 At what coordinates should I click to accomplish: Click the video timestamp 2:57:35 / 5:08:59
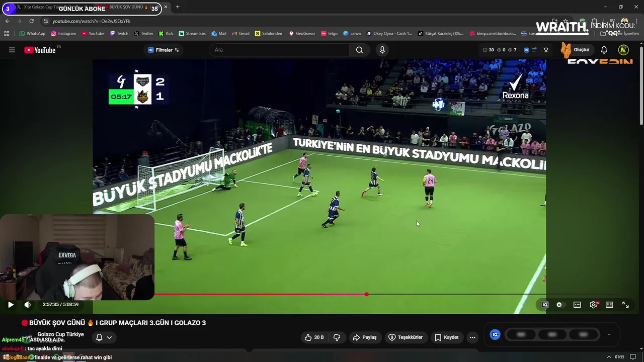tap(60, 304)
